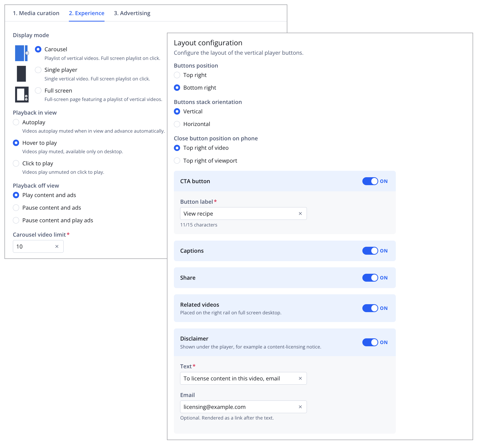Screen dimensions: 482x448
Task: Choose Horizontal stack orientation
Action: point(177,124)
